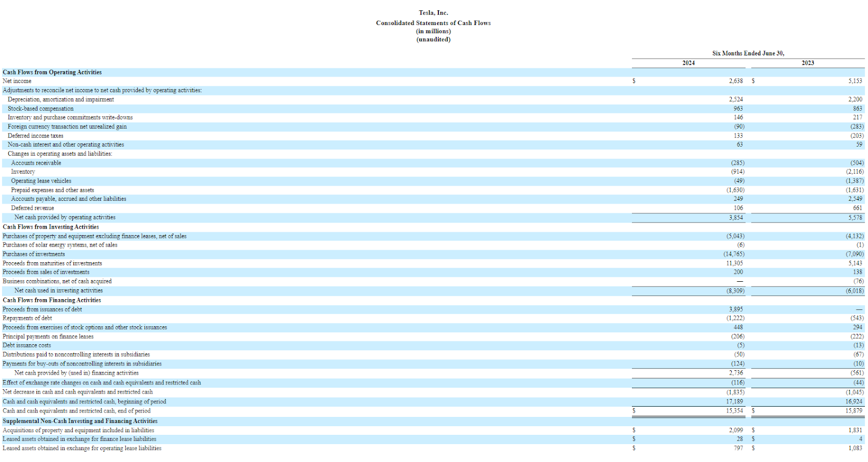The height and width of the screenshot is (462, 868).
Task: Click 'Leased assets obtained' finance lease label
Action: (x=79, y=439)
